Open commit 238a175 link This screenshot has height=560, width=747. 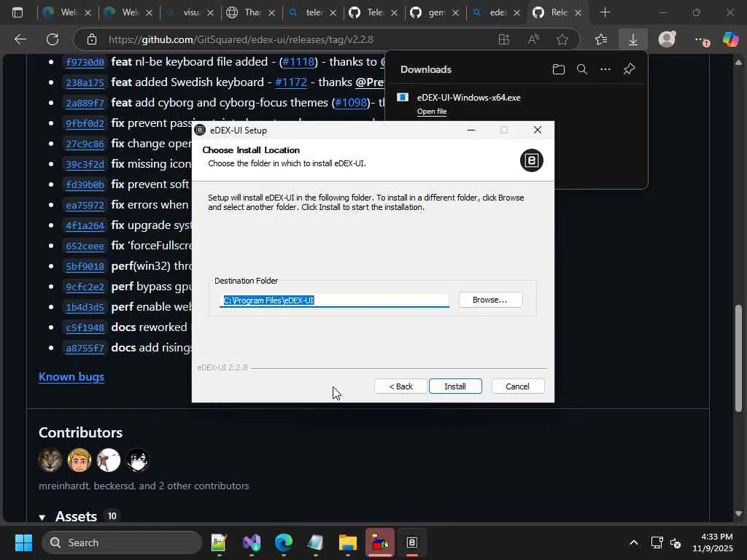coord(85,82)
